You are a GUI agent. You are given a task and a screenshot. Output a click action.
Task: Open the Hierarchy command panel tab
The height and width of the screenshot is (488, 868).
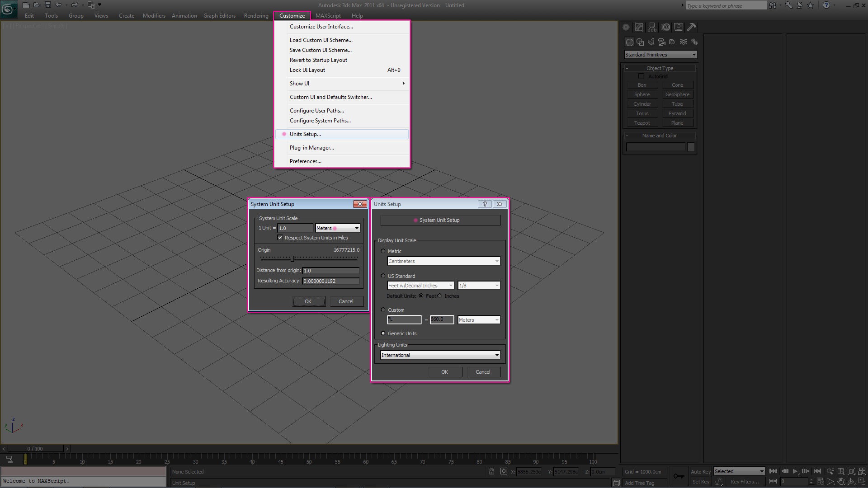[652, 27]
